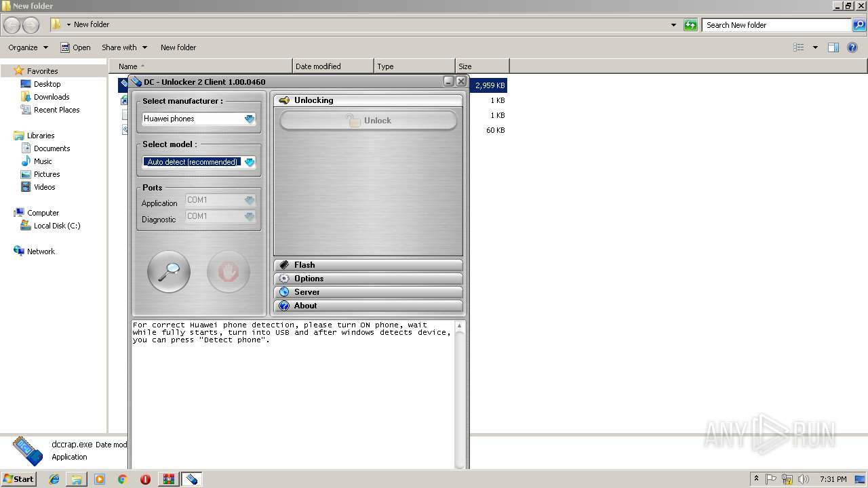Viewport: 868px width, 488px height.
Task: Open the Diagnostic port COM1 dropdown
Action: click(x=220, y=216)
